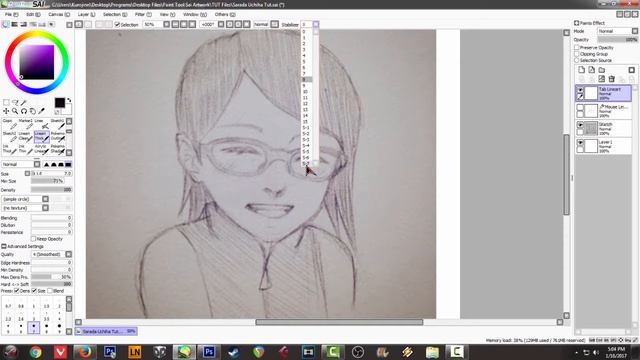
Task: Select the Rotate view tool
Action: (x=24, y=111)
